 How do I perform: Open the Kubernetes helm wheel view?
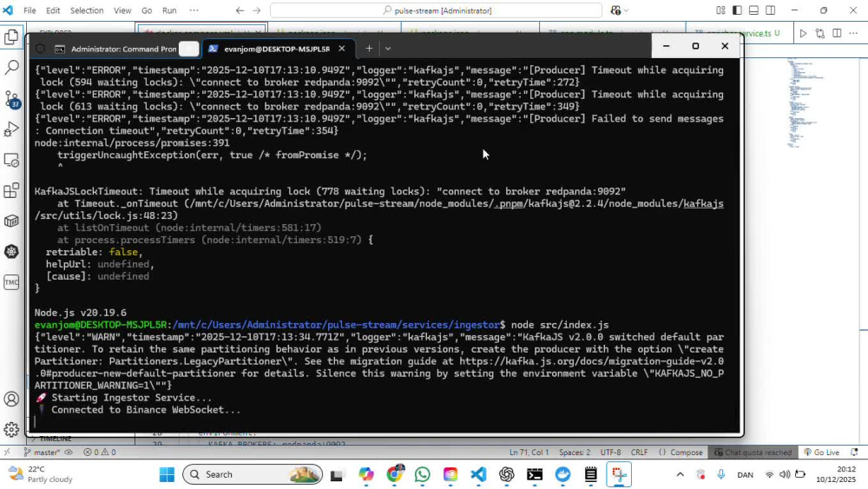click(11, 252)
